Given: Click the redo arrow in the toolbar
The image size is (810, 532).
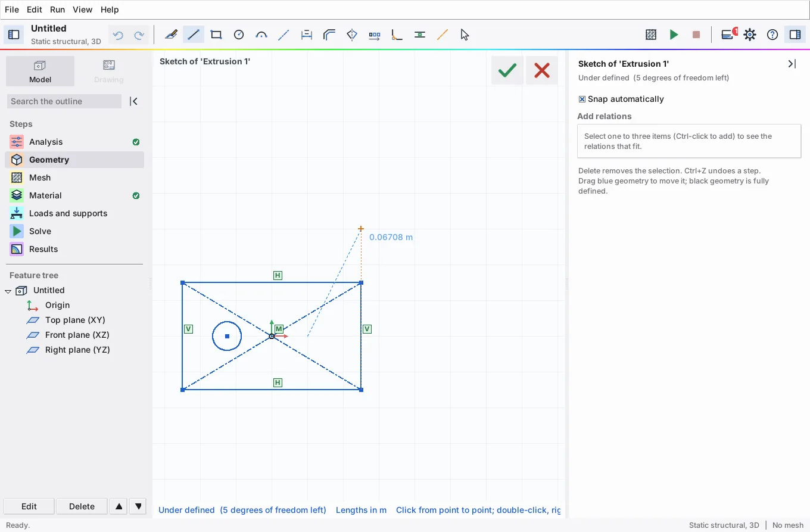Looking at the screenshot, I should [139, 35].
